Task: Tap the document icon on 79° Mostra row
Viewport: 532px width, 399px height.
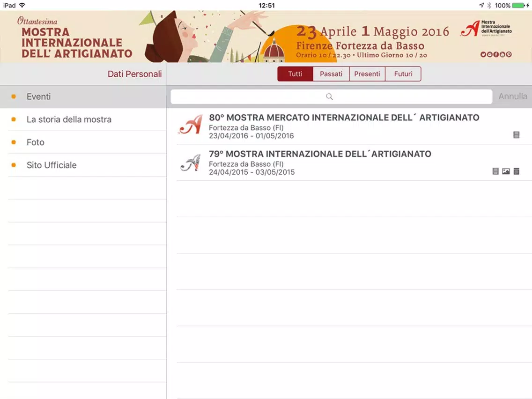Action: click(x=517, y=171)
